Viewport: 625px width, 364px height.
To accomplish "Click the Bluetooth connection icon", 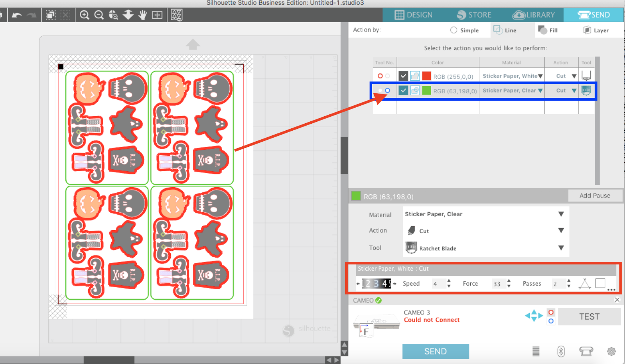I will [x=561, y=351].
